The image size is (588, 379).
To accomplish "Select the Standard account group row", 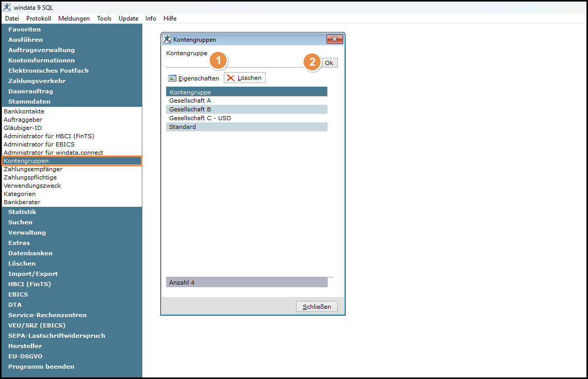I will [247, 127].
